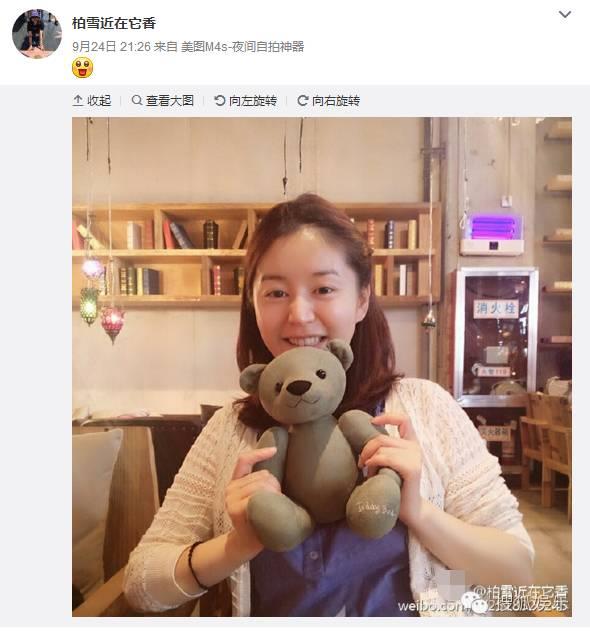The height and width of the screenshot is (632, 590).
Task: Click the upward collapse arrow icon
Action: pos(78,100)
